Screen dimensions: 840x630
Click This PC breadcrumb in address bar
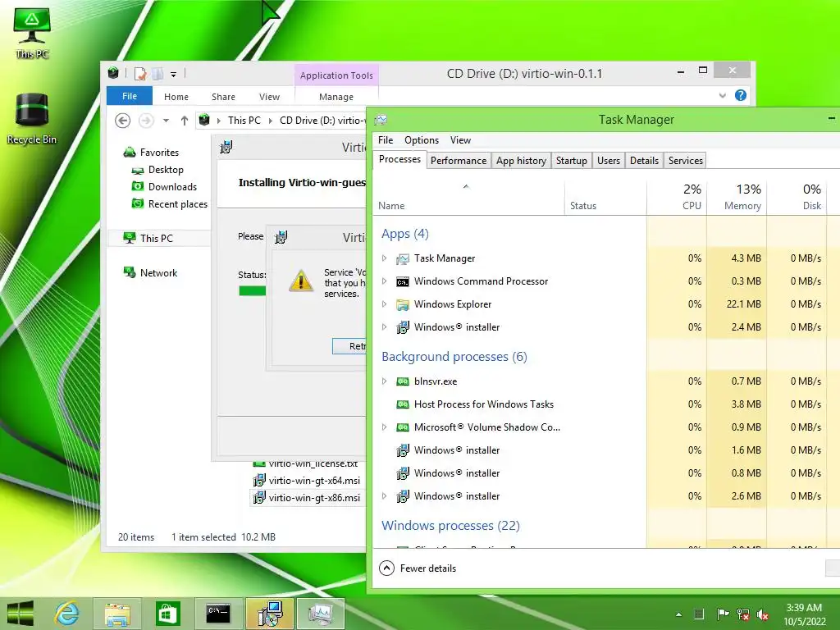(x=244, y=121)
